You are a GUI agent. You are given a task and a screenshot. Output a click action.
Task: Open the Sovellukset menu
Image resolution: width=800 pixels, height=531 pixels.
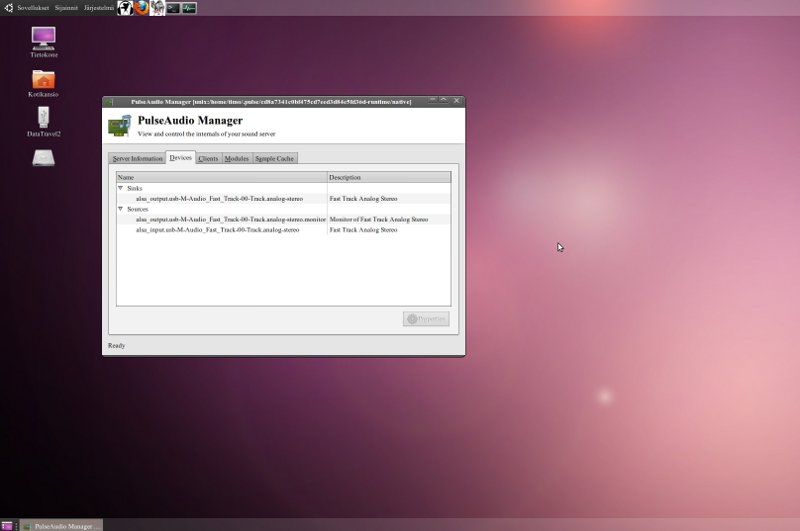pyautogui.click(x=33, y=8)
